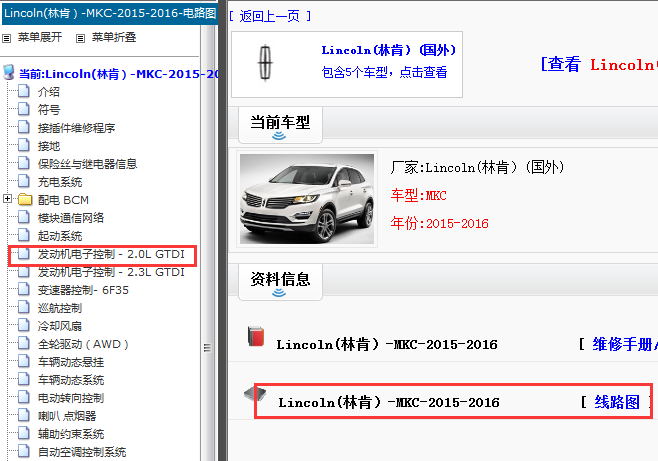Click the gray chip icon for wiring diagram

[x=255, y=394]
